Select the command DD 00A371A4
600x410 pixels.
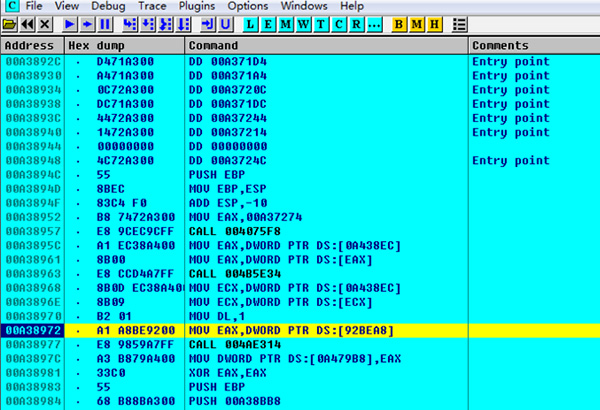[x=228, y=76]
